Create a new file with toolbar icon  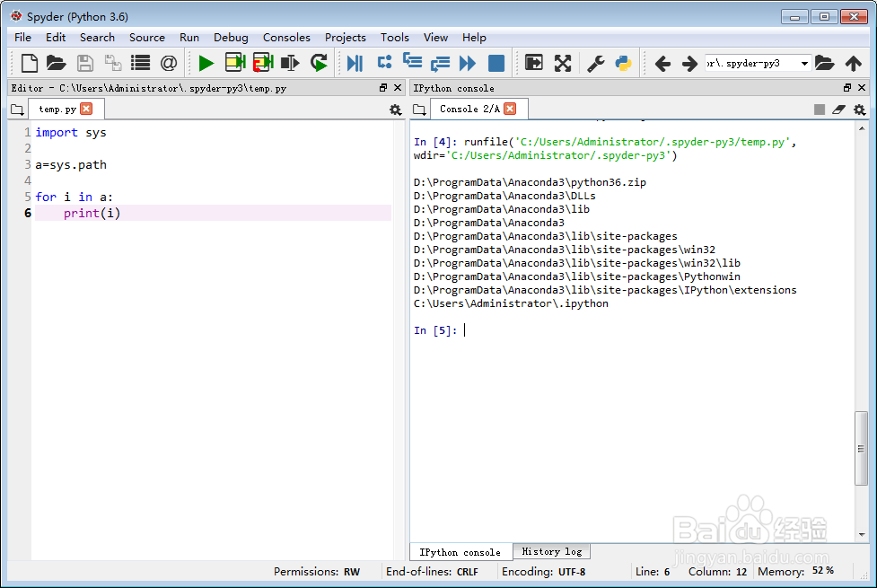click(29, 63)
